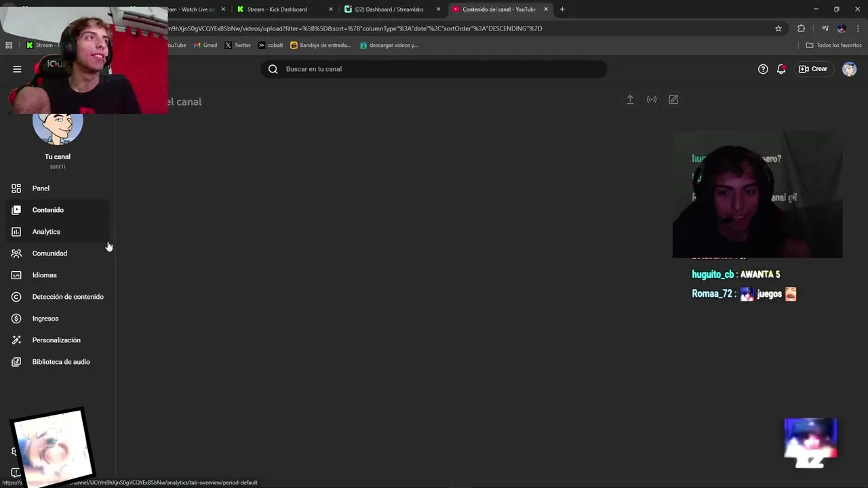Focus the Buscar en tu canal field
Screen dimensions: 868x488
[x=434, y=69]
